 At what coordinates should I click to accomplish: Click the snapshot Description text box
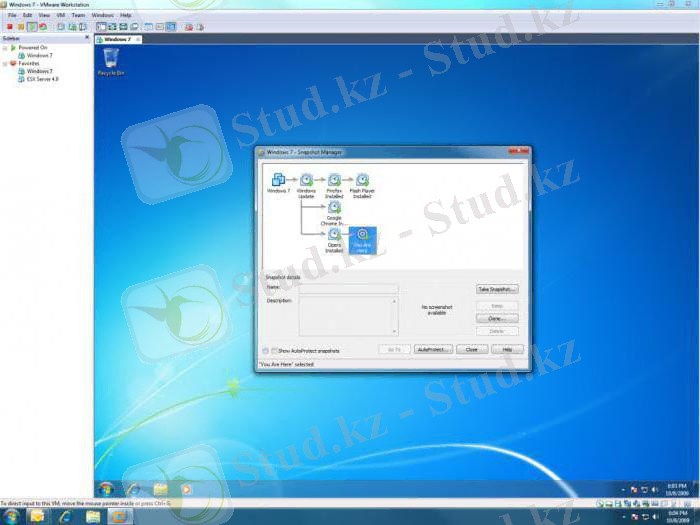tap(346, 316)
